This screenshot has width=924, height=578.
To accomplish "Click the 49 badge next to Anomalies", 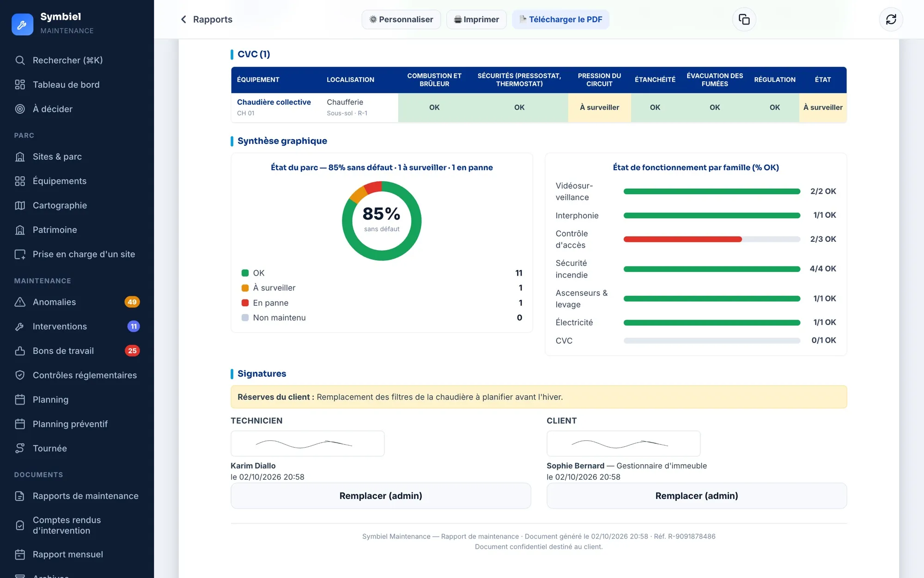I will click(132, 302).
